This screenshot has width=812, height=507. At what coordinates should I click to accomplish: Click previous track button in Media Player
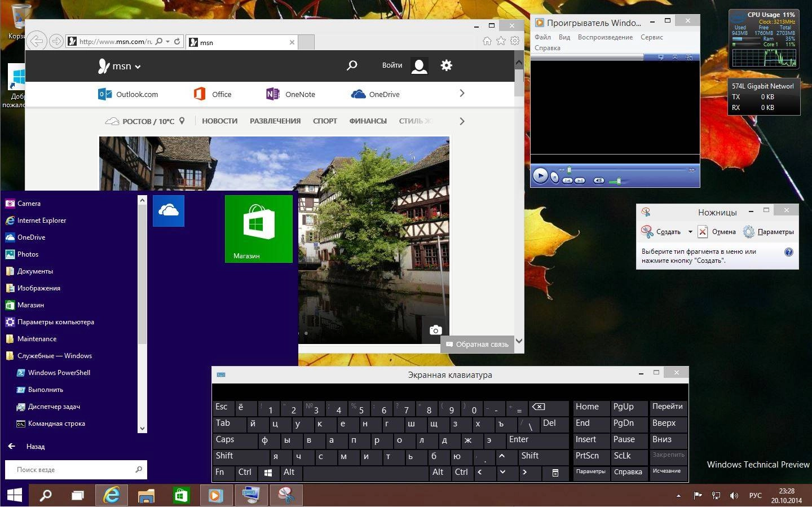click(x=567, y=180)
